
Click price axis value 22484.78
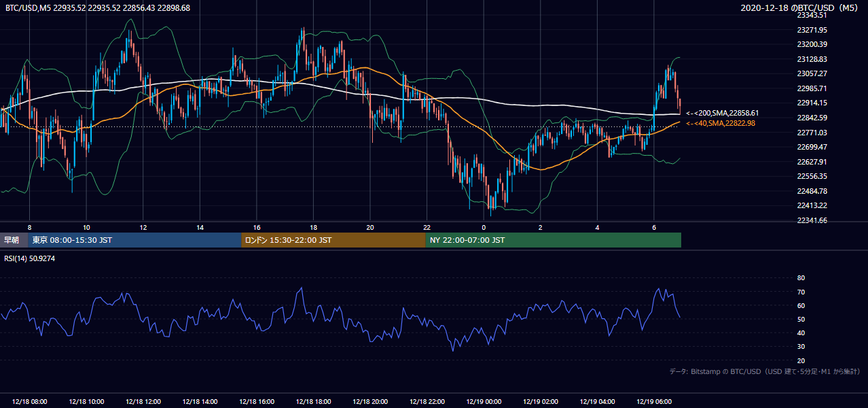(x=812, y=190)
